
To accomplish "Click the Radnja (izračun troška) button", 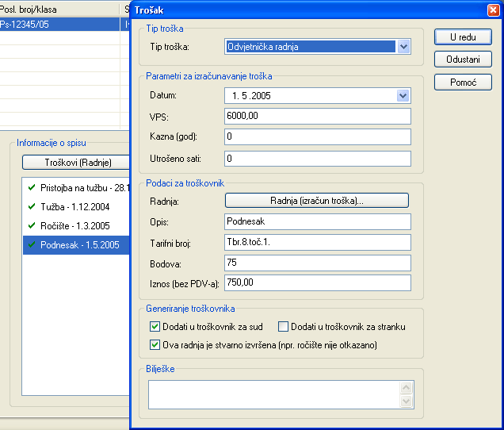I will pos(317,201).
